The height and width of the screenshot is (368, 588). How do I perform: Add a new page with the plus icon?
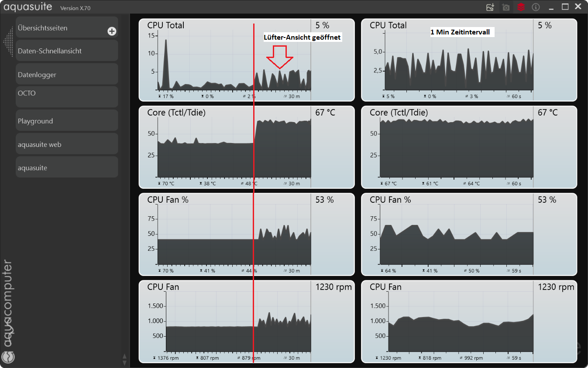pyautogui.click(x=112, y=31)
